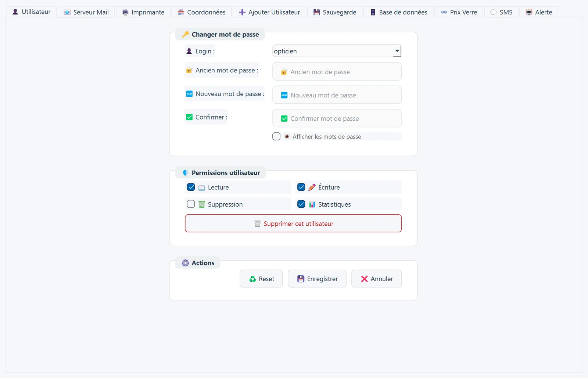Switch to the Alerte tab
Viewport: 588px width, 378px height.
[x=539, y=12]
